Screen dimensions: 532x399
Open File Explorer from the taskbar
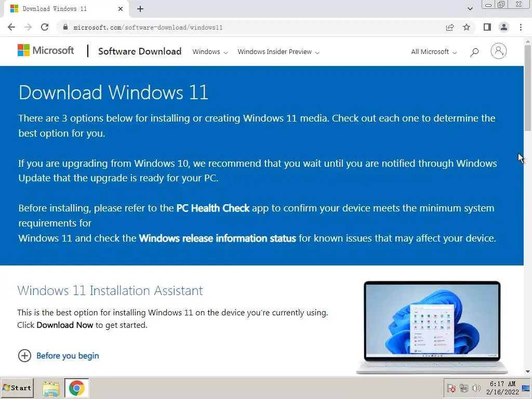point(51,388)
